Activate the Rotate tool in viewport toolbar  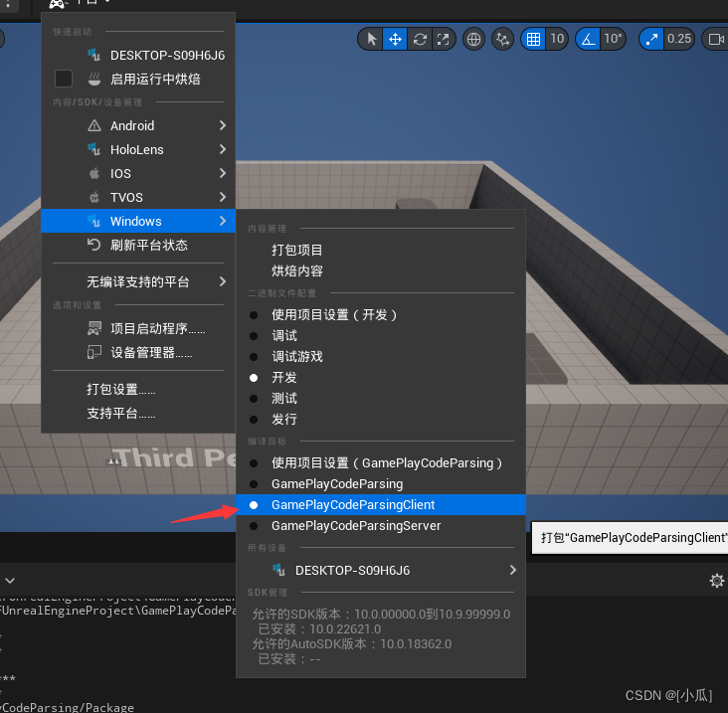pyautogui.click(x=420, y=39)
